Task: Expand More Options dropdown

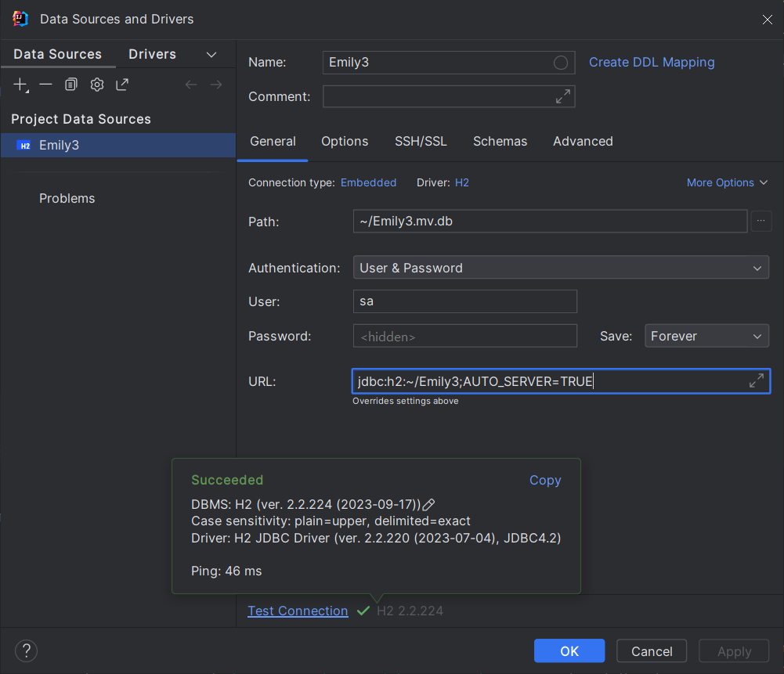Action: [x=727, y=182]
